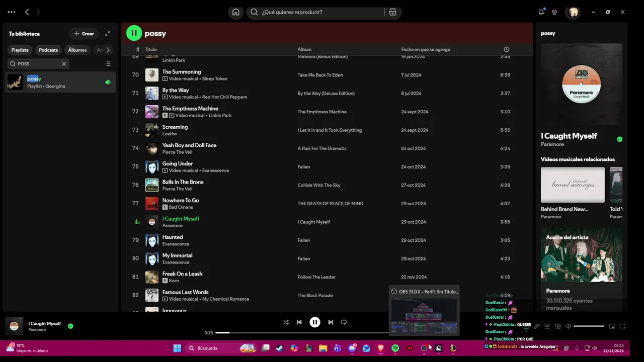644x362 pixels.
Task: Open the notifications bell
Action: click(x=541, y=12)
